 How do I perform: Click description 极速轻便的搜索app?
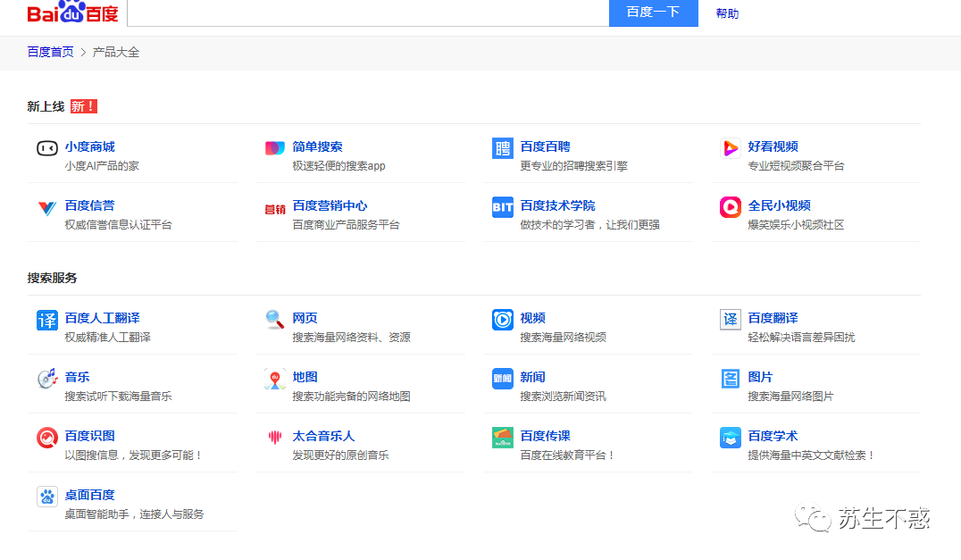(x=338, y=166)
